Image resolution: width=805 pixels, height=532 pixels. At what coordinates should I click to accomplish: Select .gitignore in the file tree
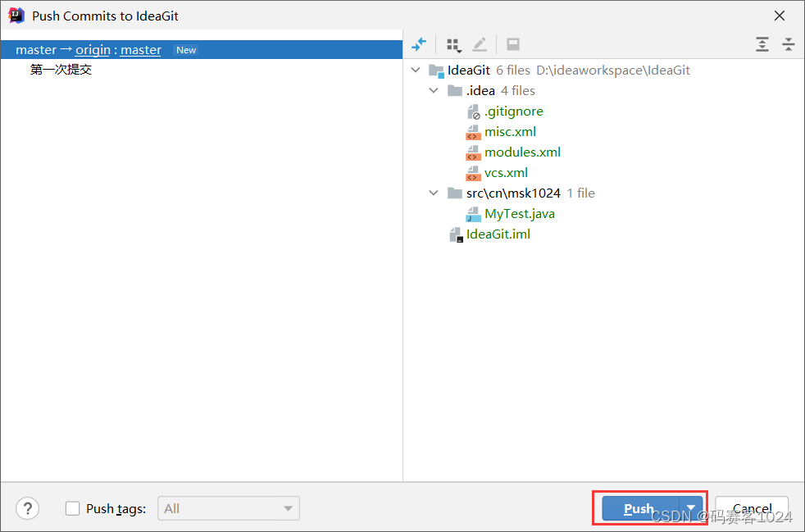click(x=514, y=111)
